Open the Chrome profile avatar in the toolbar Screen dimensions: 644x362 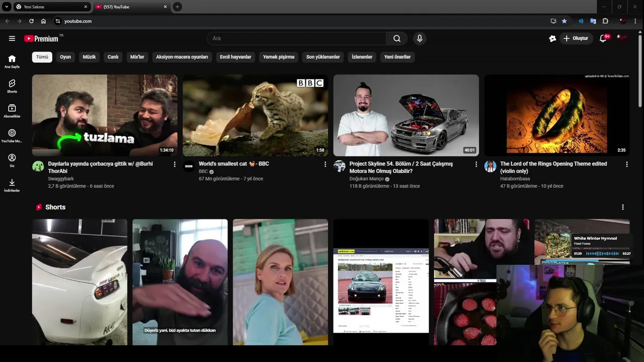(623, 21)
